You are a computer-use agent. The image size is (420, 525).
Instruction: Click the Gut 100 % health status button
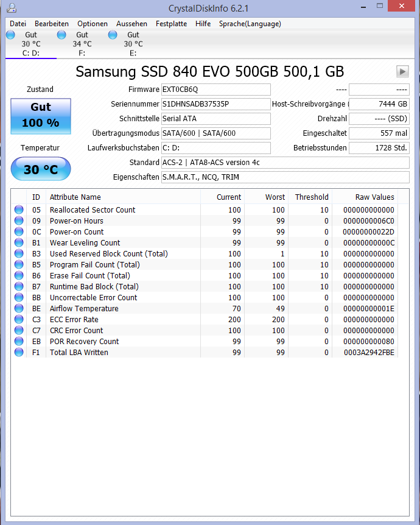(x=41, y=116)
